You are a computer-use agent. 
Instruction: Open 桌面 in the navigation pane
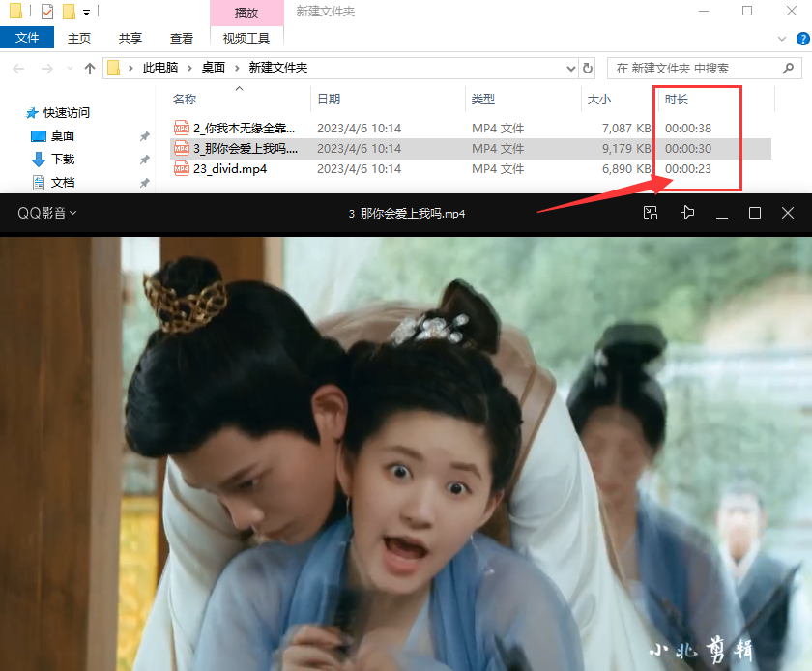(x=62, y=135)
